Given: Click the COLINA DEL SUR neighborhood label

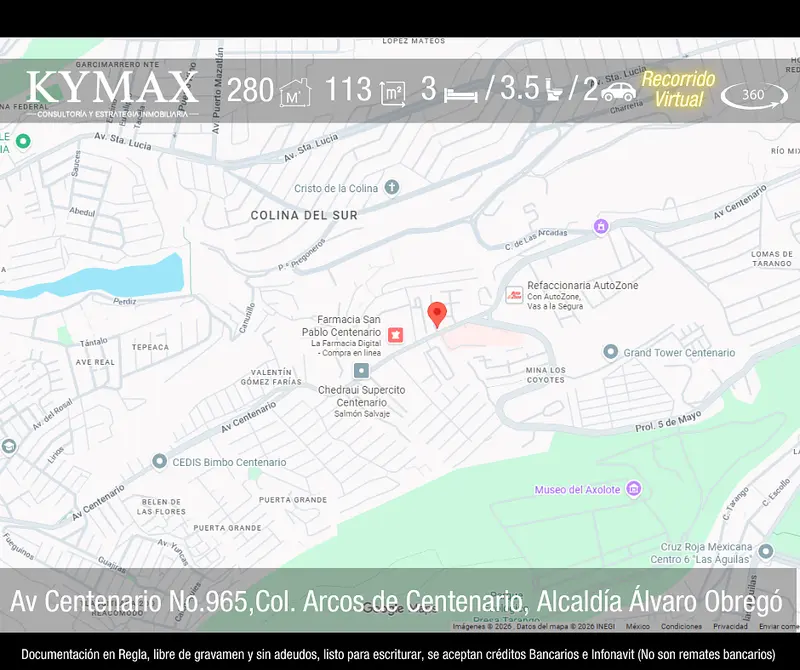Looking at the screenshot, I should (304, 215).
